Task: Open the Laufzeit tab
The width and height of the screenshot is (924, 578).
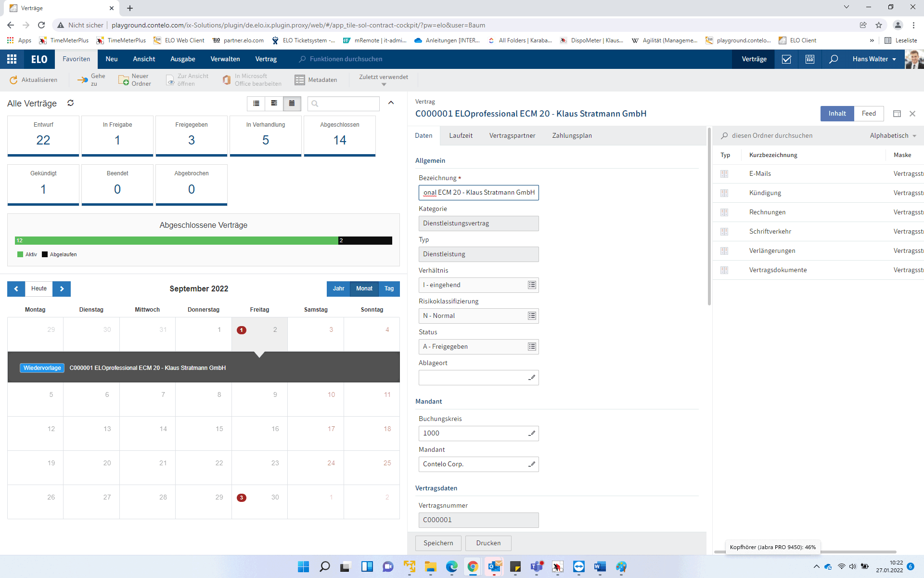Action: (x=461, y=136)
